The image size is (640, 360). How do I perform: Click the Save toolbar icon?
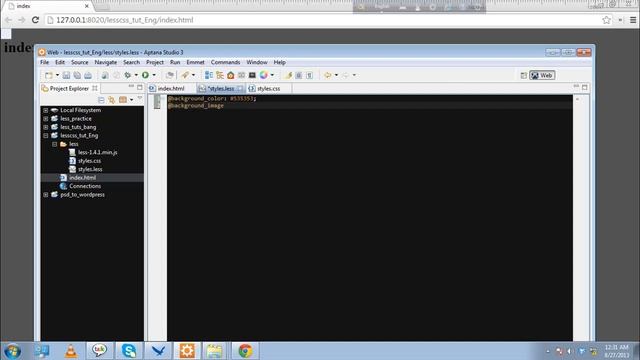pos(66,76)
